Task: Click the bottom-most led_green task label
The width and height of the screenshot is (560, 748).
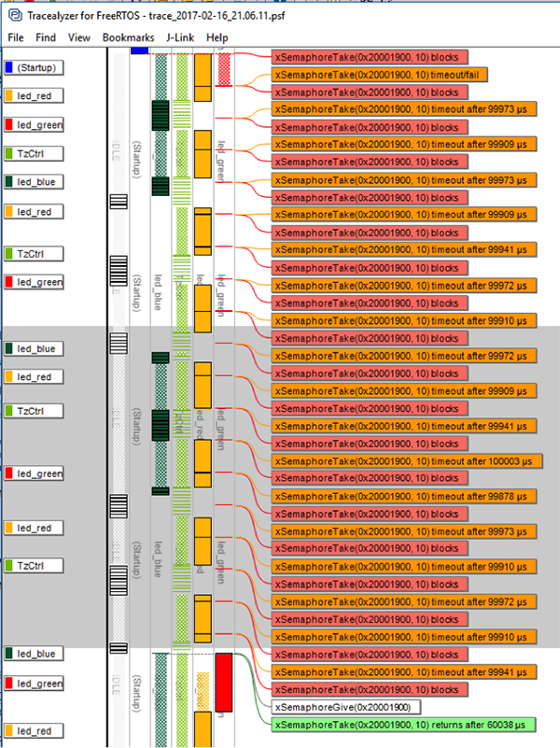Action: coord(34,684)
